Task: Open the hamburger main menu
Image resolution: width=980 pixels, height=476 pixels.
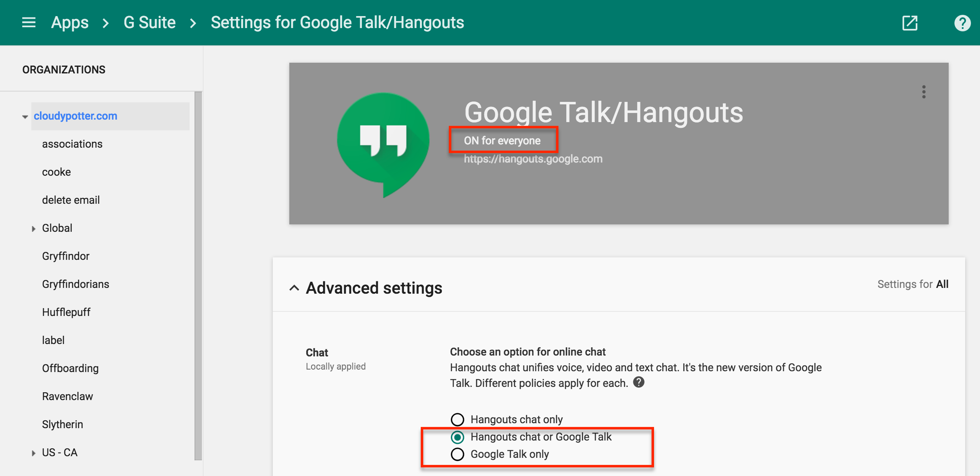Action: pyautogui.click(x=29, y=23)
